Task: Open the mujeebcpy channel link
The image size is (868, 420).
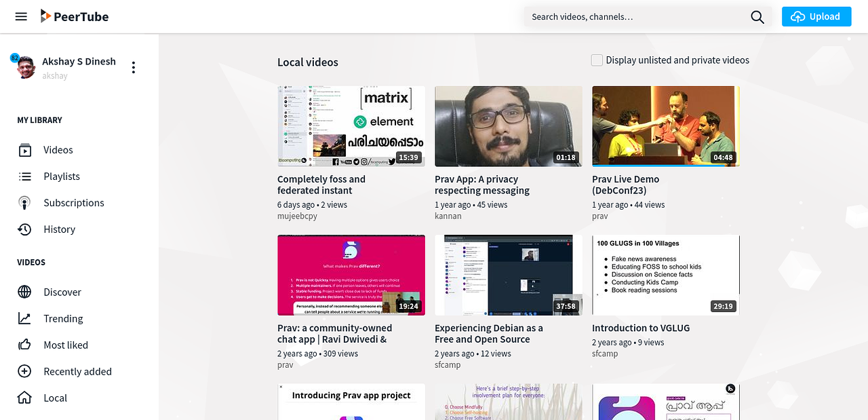Action: (x=297, y=216)
